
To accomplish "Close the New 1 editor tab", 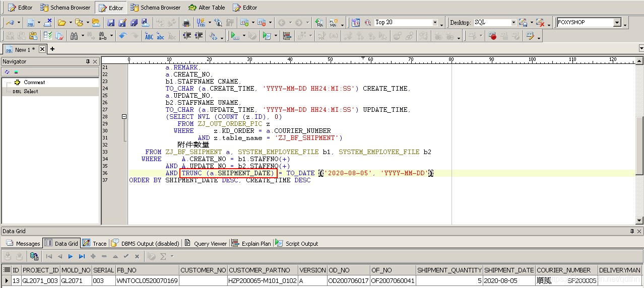I will pyautogui.click(x=42, y=49).
